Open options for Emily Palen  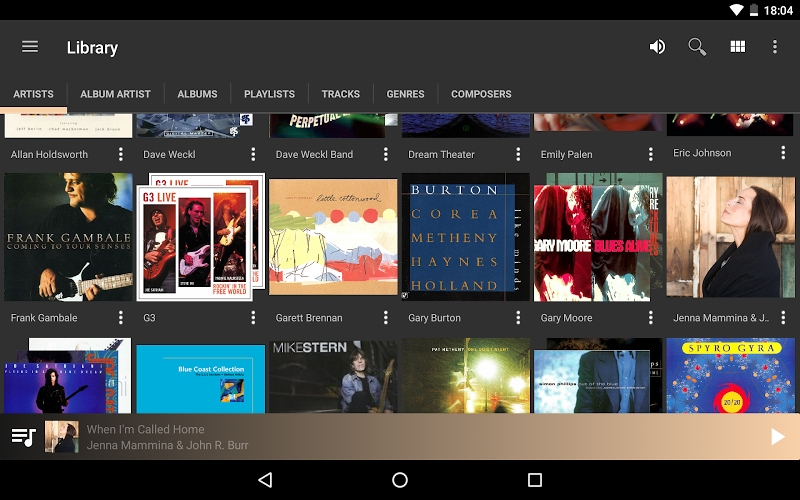pyautogui.click(x=651, y=155)
